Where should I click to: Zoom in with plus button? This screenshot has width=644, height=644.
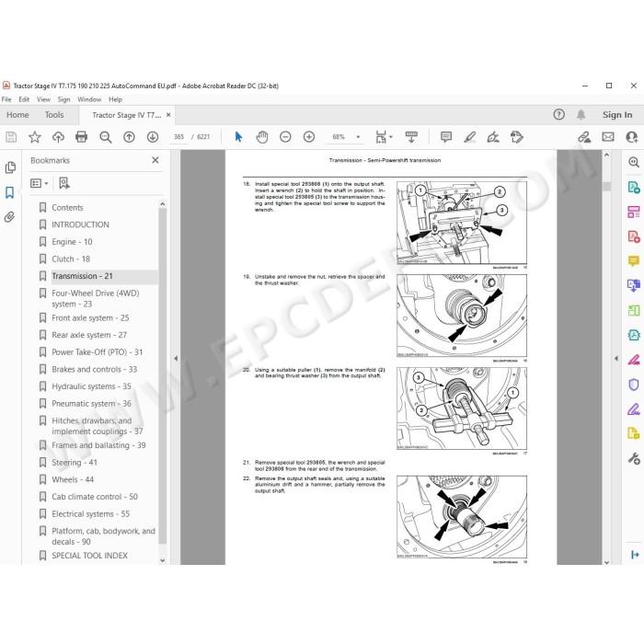click(x=309, y=137)
